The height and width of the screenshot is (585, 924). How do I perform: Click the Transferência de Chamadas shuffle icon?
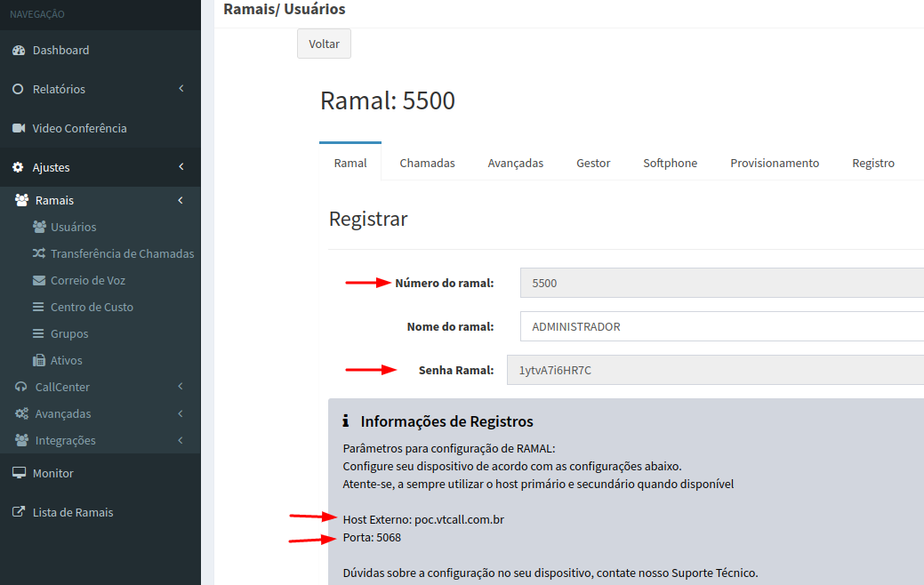pos(38,253)
